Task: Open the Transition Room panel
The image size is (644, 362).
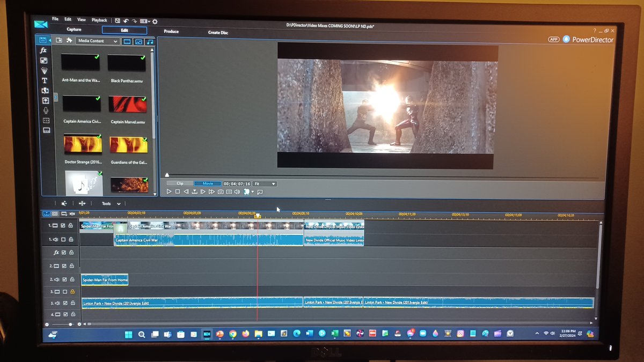Action: [x=44, y=91]
